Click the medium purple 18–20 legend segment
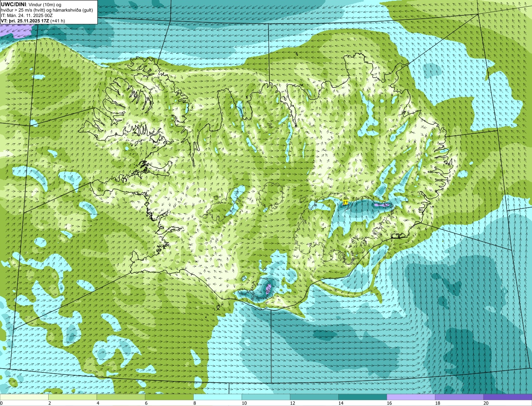 pyautogui.click(x=459, y=397)
